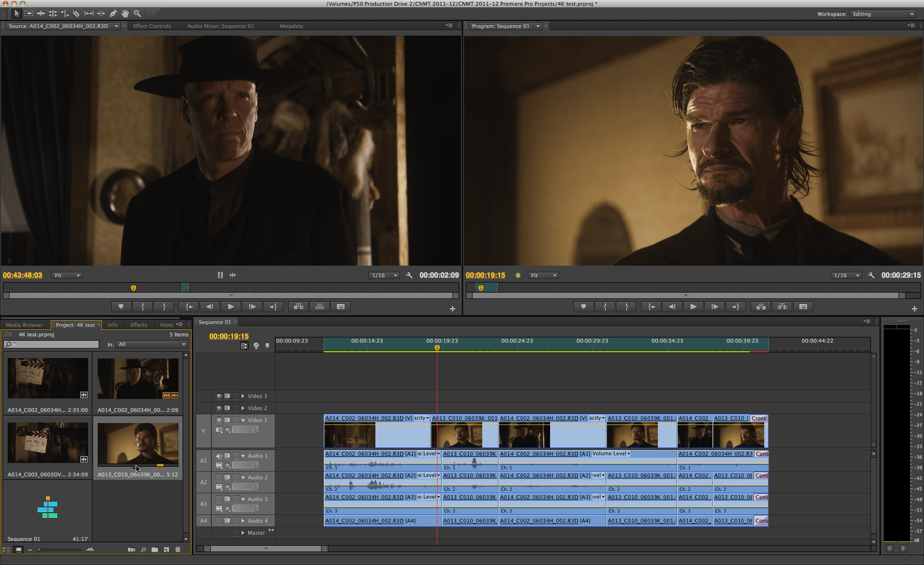Image resolution: width=924 pixels, height=565 pixels.
Task: Click Program monitor settings wrench icon
Action: pyautogui.click(x=871, y=275)
